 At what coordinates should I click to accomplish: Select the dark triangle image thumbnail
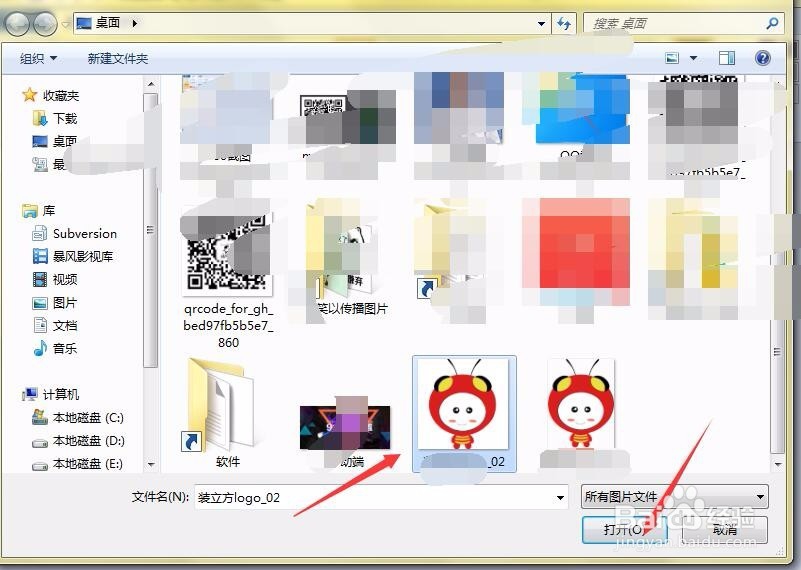coord(345,428)
